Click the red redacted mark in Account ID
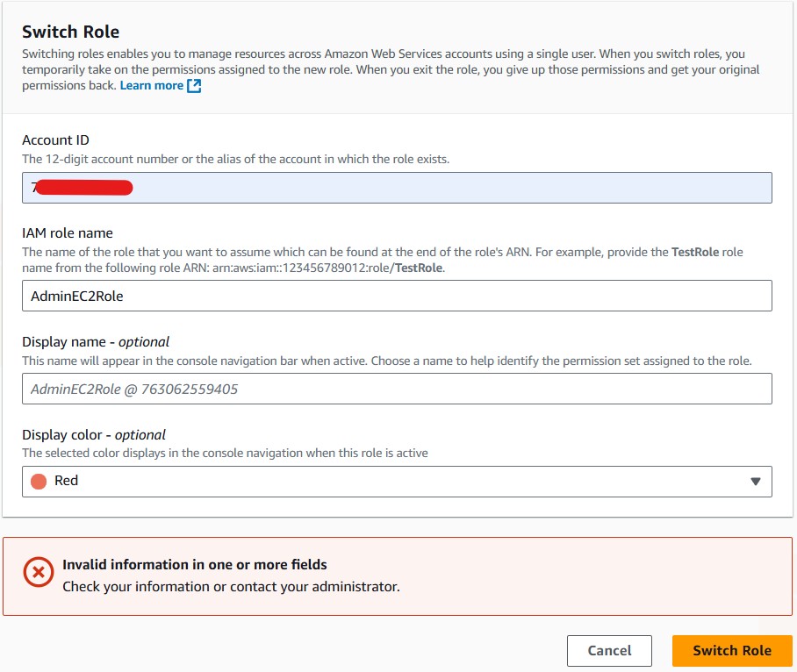The width and height of the screenshot is (797, 672). click(85, 187)
